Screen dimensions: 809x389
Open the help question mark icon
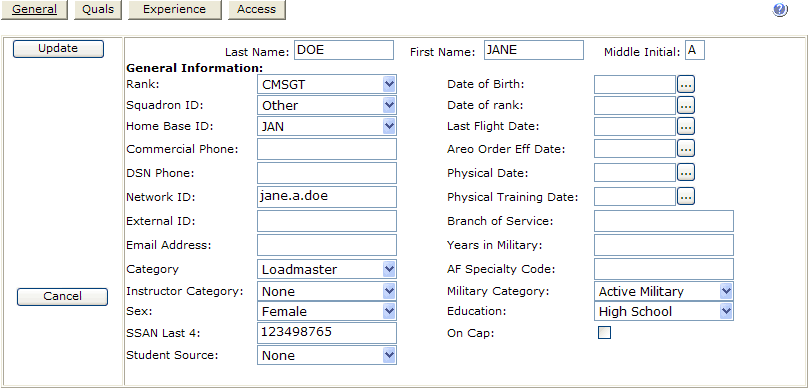[x=780, y=10]
